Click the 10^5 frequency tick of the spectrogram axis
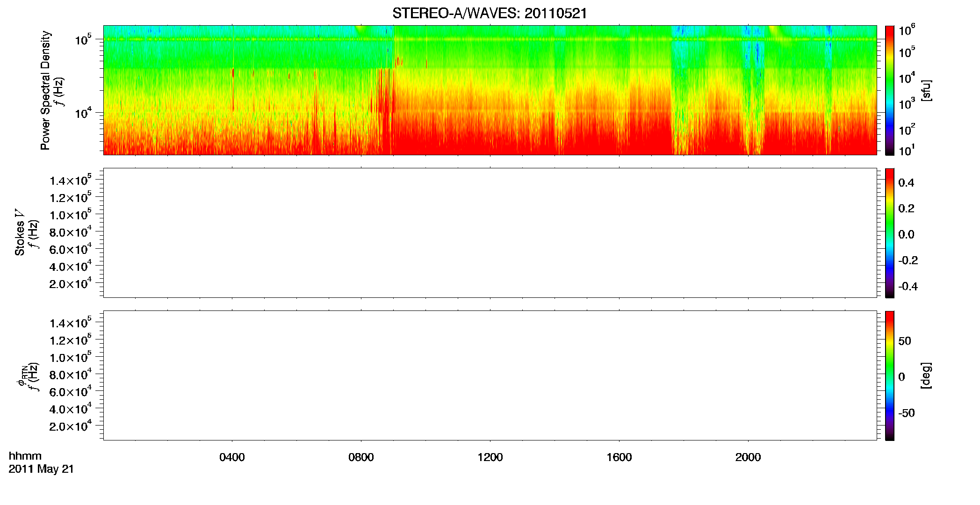This screenshot has height=505, width=980. (x=83, y=39)
